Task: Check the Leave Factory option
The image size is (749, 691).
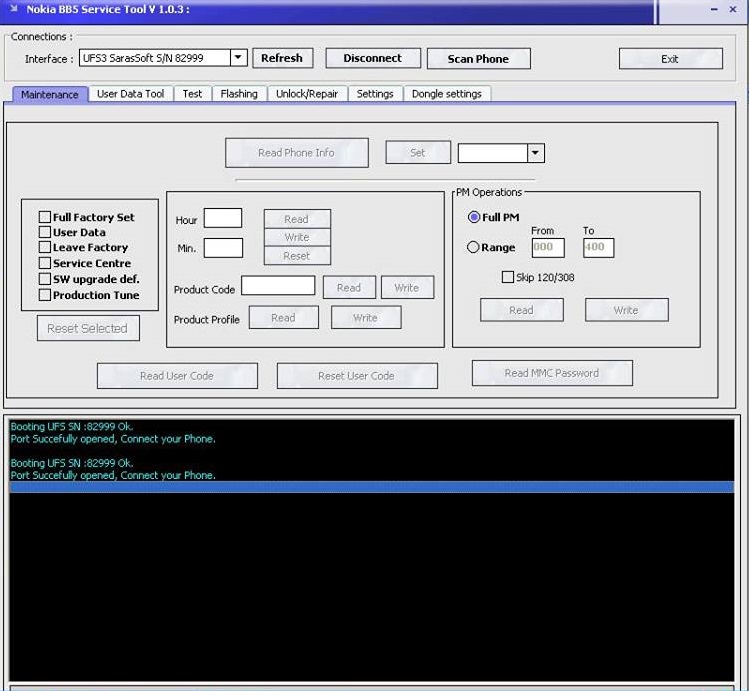Action: (x=44, y=247)
